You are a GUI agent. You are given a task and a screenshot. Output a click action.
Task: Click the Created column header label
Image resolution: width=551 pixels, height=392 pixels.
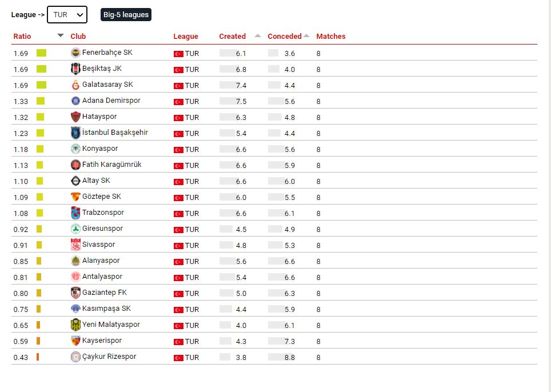point(232,36)
